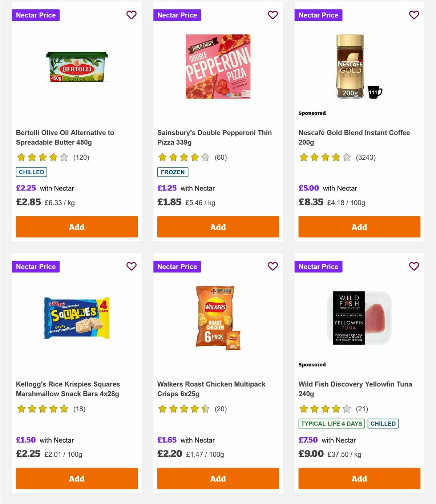Click the heart icon on Nescafé Gold Blend card
Screen dimensions: 436x504
click(414, 15)
